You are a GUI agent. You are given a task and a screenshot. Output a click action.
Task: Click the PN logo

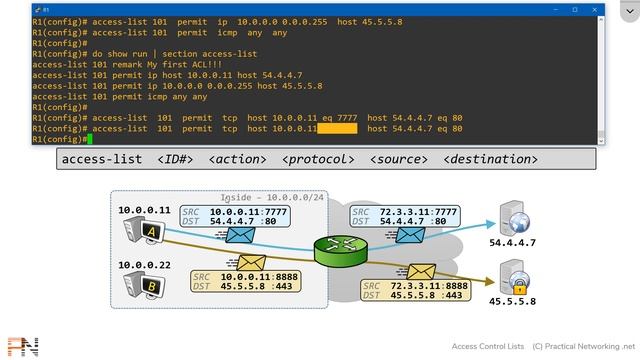click(23, 347)
